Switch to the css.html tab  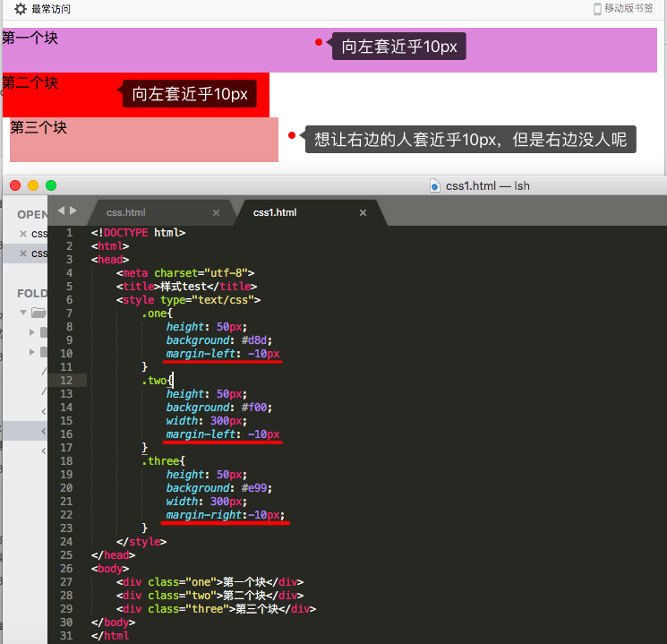tap(126, 212)
